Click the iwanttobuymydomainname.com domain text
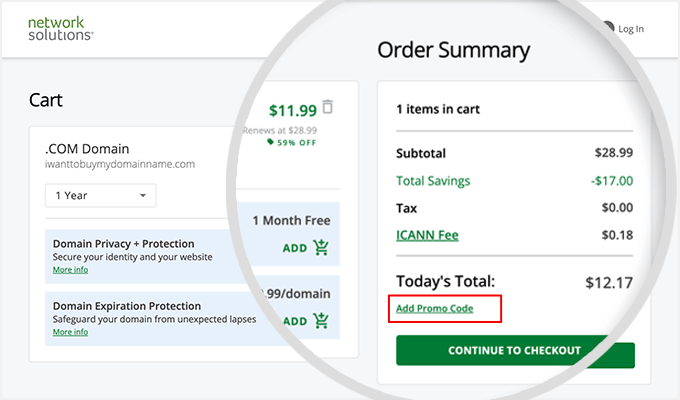Viewport: 680px width, 400px height. (119, 164)
